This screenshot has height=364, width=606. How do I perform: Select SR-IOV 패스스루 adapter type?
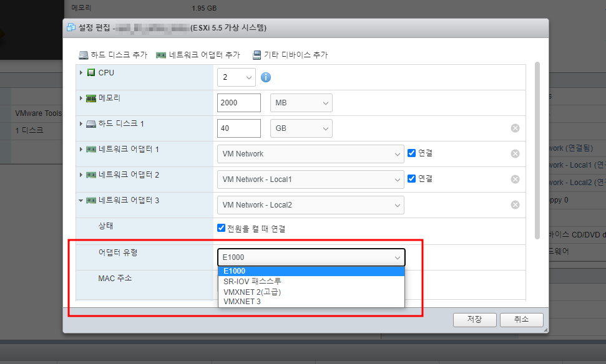pyautogui.click(x=311, y=281)
